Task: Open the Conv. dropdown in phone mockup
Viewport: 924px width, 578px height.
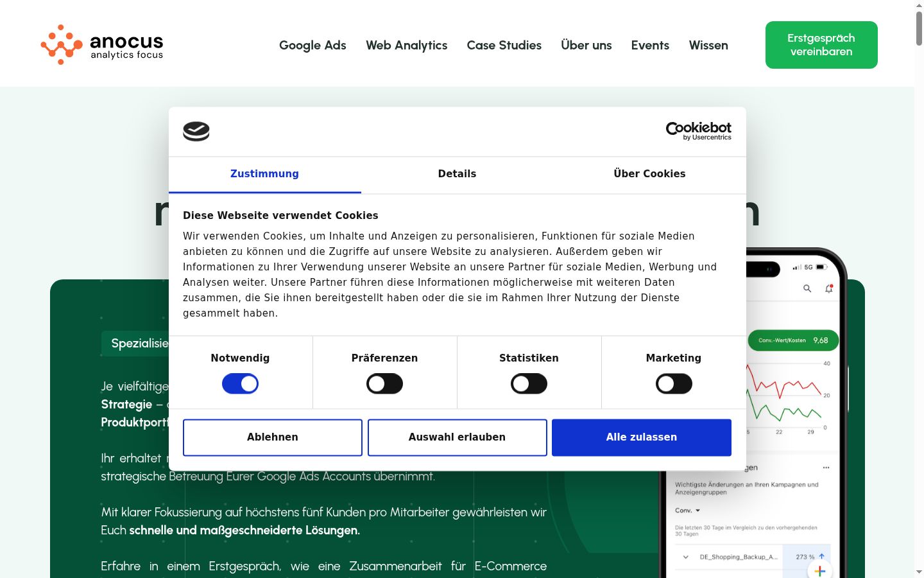Action: point(687,511)
